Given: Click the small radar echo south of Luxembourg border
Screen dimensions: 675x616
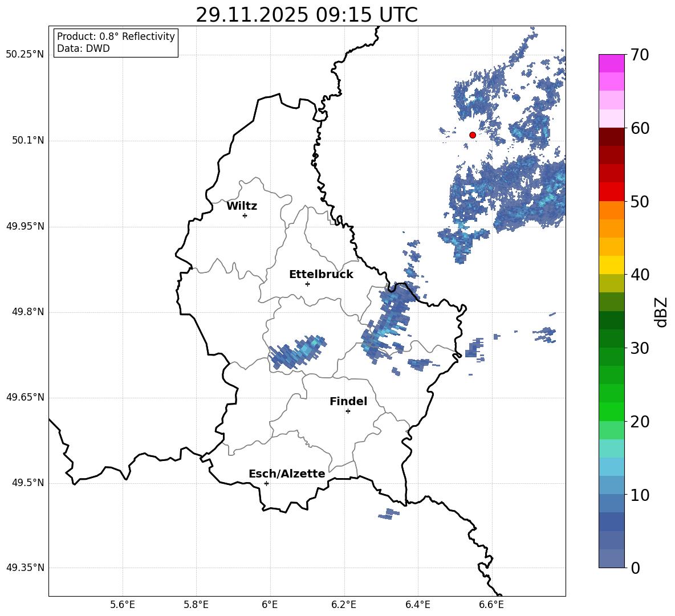Looking at the screenshot, I should coord(389,513).
